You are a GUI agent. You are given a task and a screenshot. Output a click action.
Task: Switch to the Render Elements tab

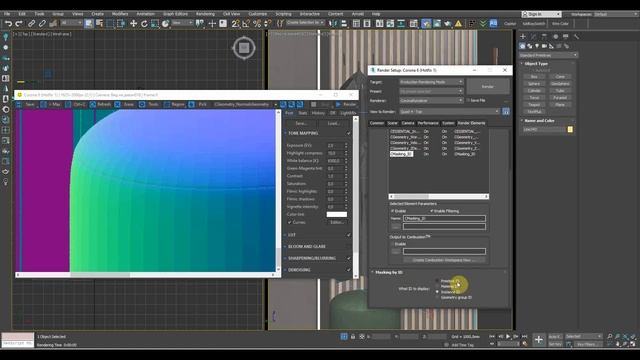471,123
